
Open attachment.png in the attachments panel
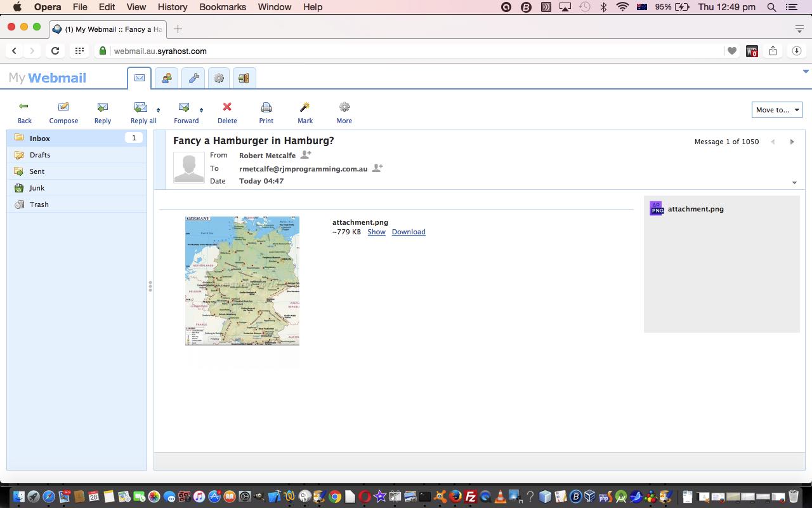[695, 209]
